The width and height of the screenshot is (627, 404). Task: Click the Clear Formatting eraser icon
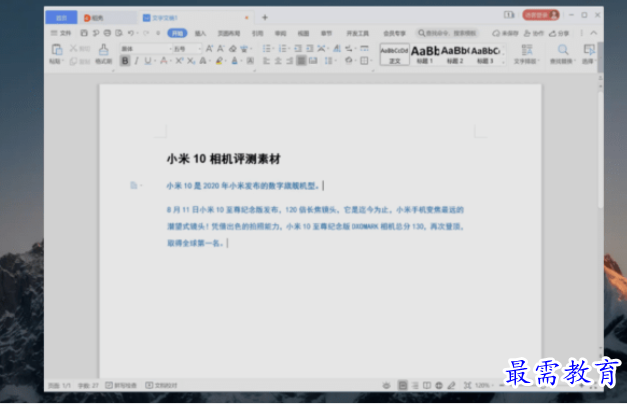pos(233,49)
